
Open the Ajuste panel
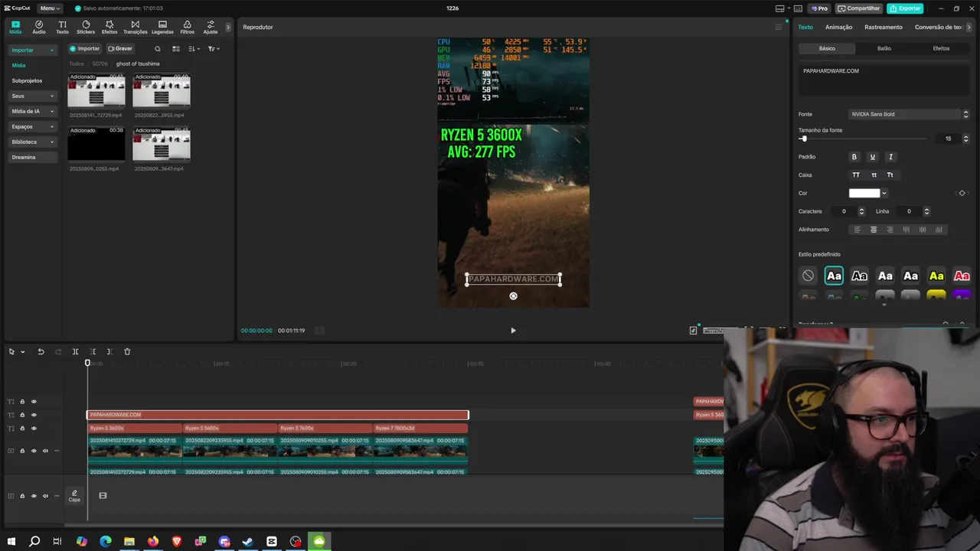click(x=210, y=28)
